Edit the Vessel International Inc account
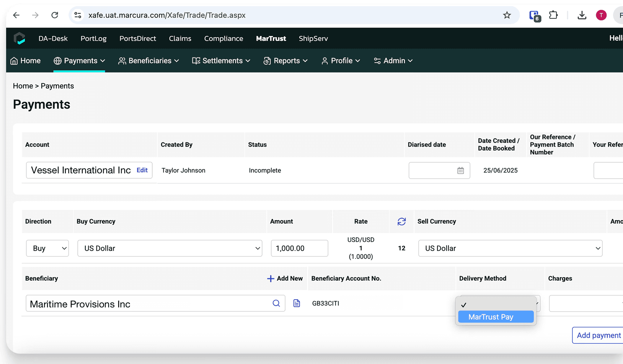 142,170
